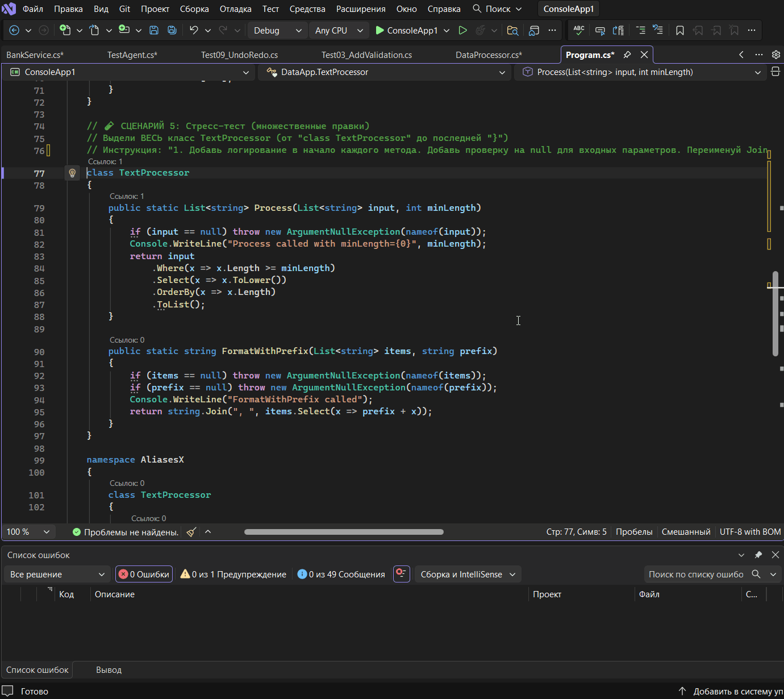
Task: Click the code cleanup broom icon
Action: tap(191, 532)
